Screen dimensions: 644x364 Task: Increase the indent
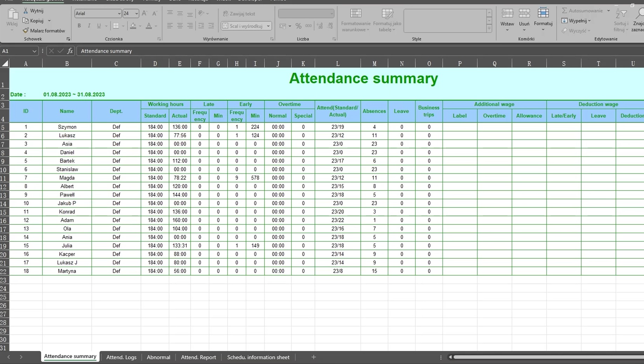point(211,26)
